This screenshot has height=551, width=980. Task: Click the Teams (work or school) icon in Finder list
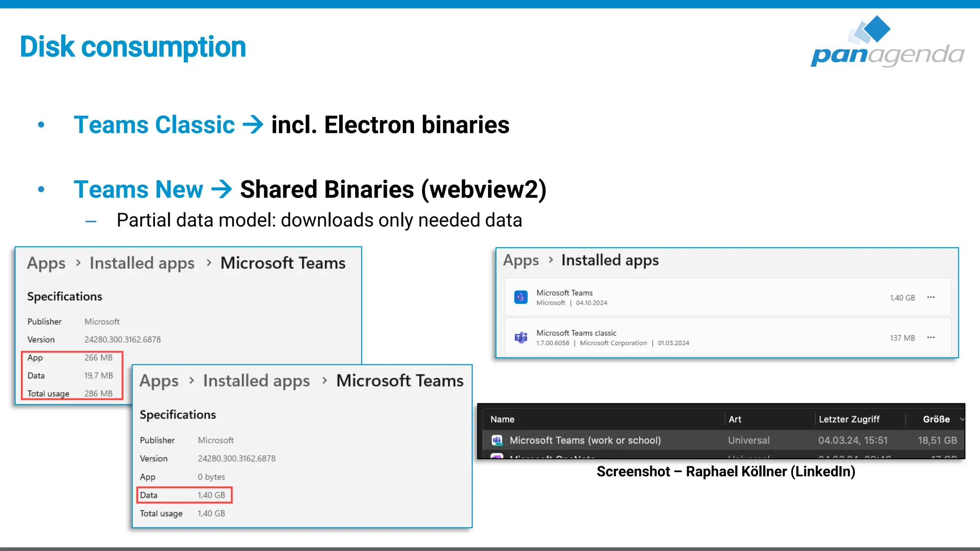point(497,440)
